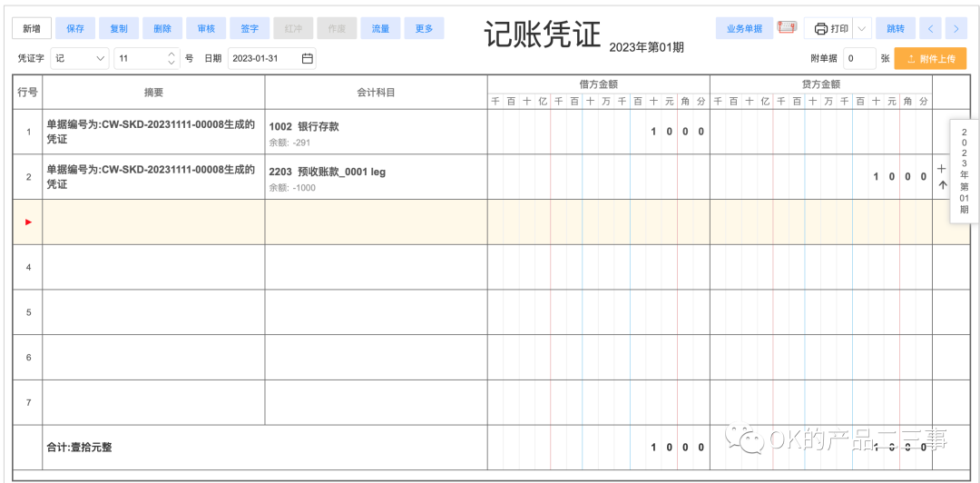Click the empty summary cell of highlighted row
The image size is (980, 483).
click(x=153, y=222)
